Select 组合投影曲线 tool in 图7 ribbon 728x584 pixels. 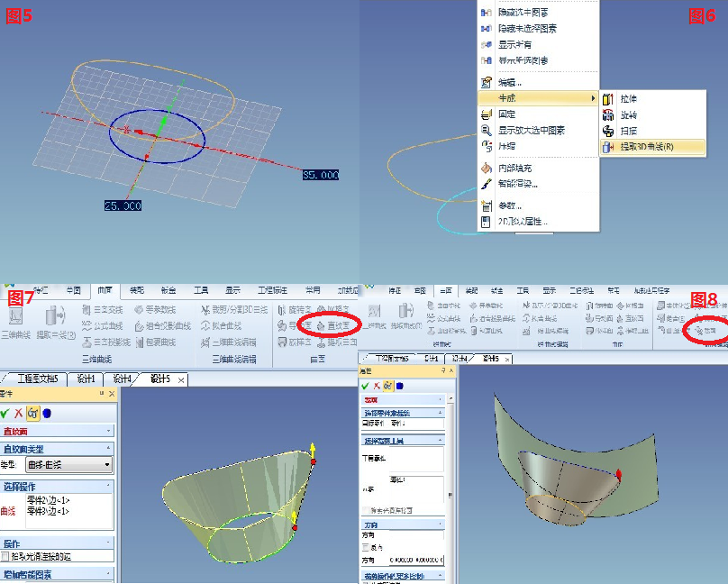(x=163, y=326)
